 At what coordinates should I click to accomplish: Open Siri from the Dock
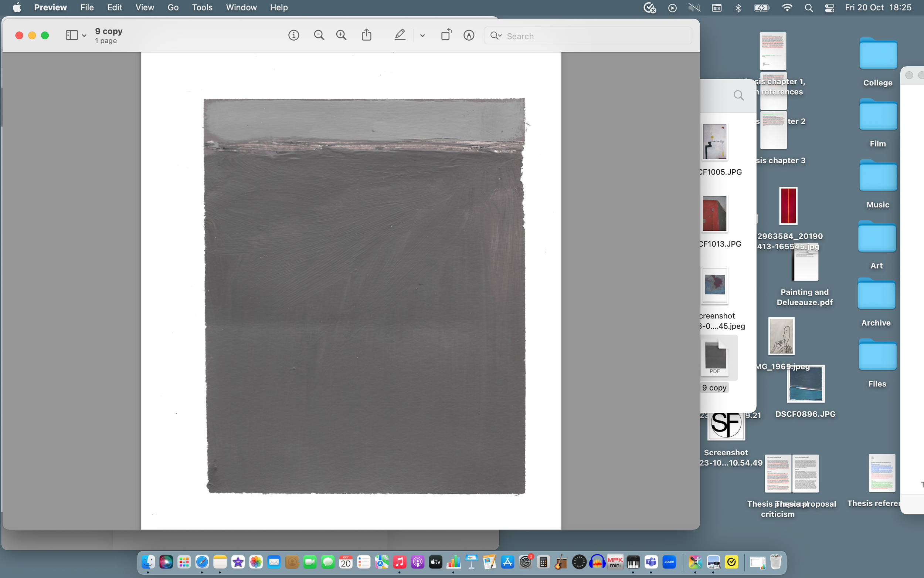166,562
